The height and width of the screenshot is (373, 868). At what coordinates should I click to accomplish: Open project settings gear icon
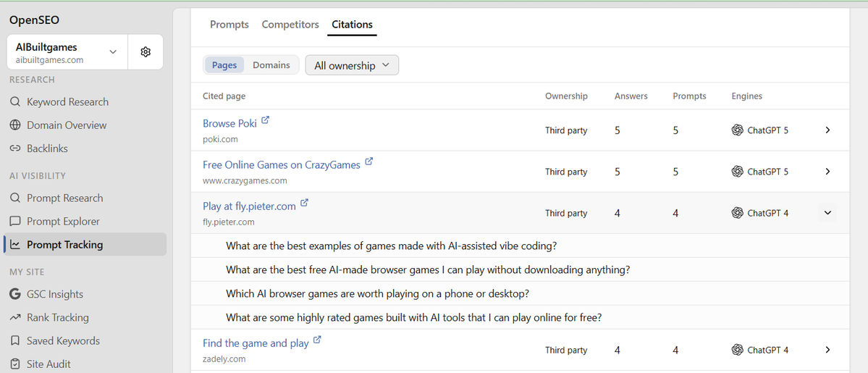(146, 51)
